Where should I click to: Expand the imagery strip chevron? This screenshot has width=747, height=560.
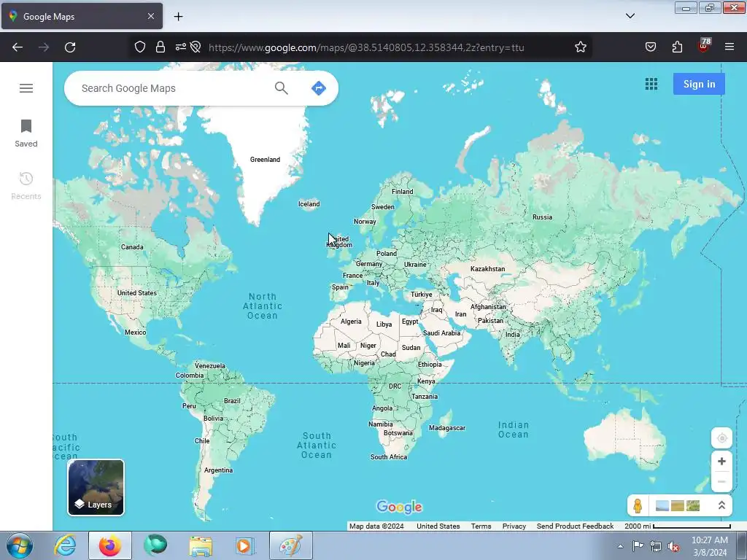[721, 505]
